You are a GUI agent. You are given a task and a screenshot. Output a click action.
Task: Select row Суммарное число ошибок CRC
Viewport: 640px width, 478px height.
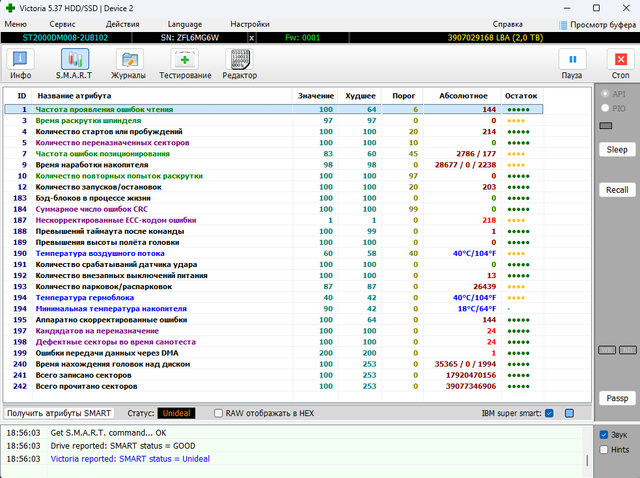point(273,209)
